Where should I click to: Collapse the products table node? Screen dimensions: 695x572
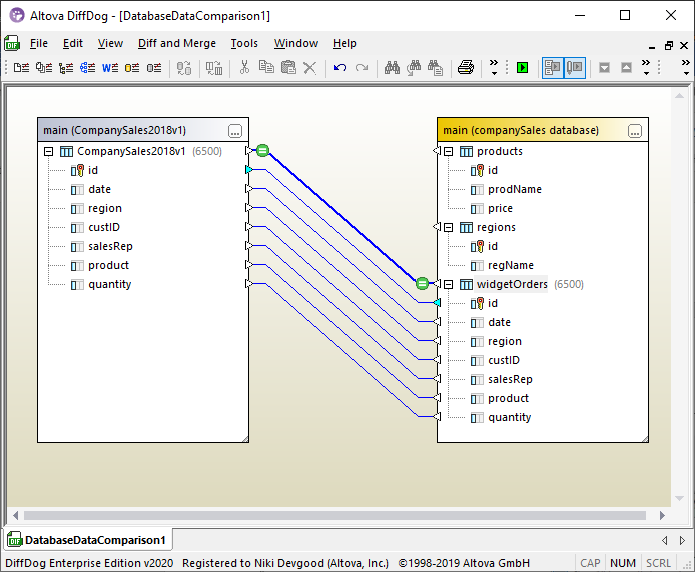click(449, 152)
